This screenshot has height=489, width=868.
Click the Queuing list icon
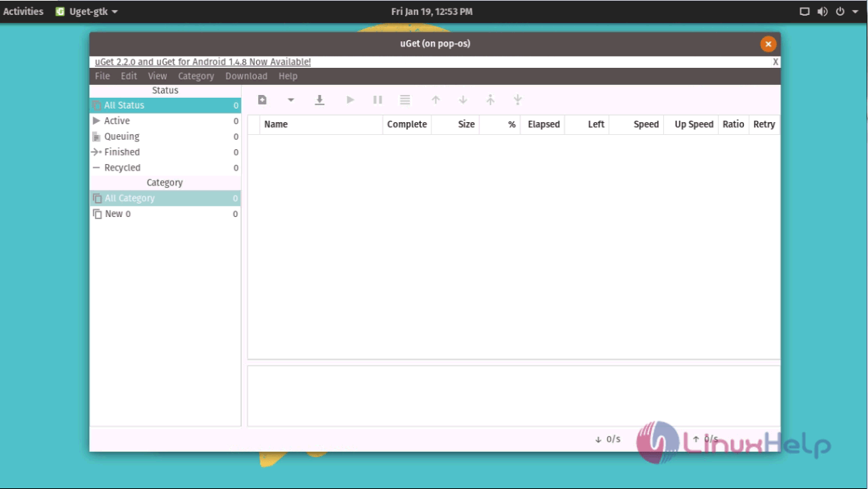[96, 137]
